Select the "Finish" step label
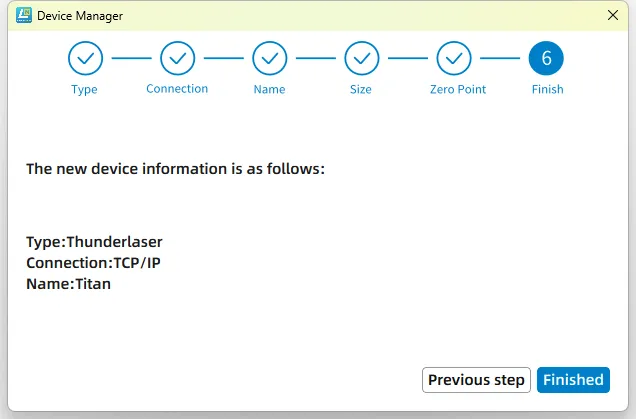This screenshot has height=419, width=636. click(x=547, y=90)
